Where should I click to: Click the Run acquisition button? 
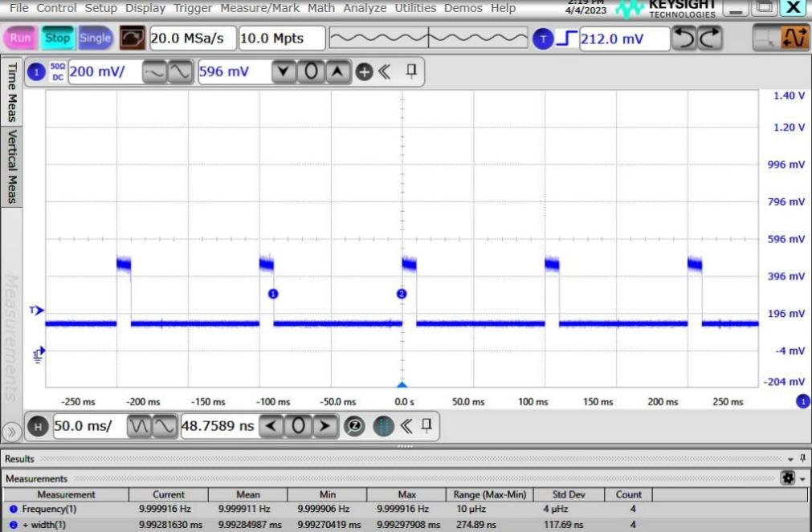point(20,38)
